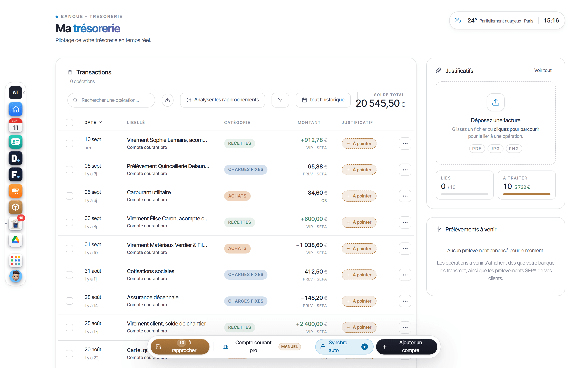Click the À traiter 10 progress card
The height and width of the screenshot is (368, 588).
(526, 185)
